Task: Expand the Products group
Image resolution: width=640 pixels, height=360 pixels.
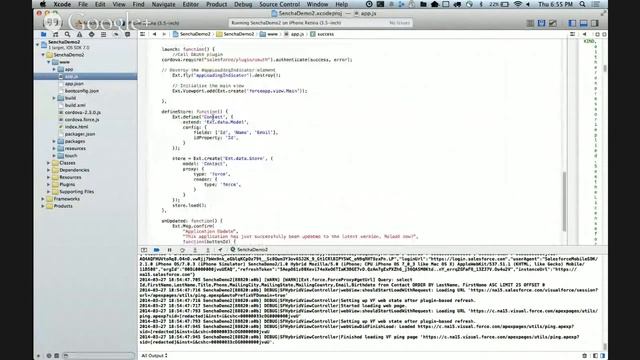Action: point(43,206)
